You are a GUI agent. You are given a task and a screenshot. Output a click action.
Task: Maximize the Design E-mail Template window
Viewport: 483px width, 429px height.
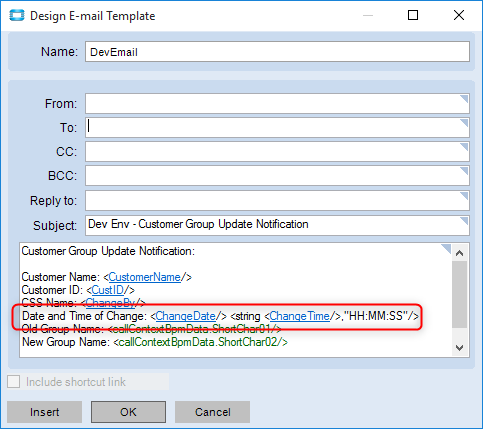pos(413,15)
